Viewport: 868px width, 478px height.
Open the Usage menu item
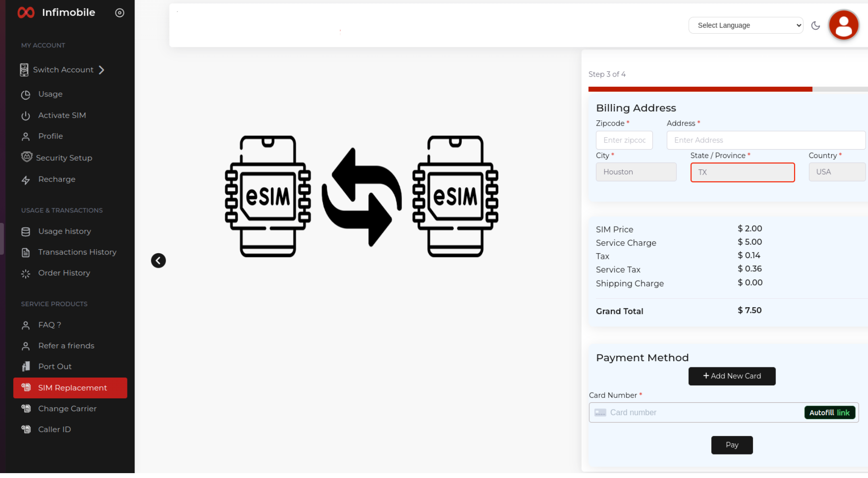(x=50, y=94)
